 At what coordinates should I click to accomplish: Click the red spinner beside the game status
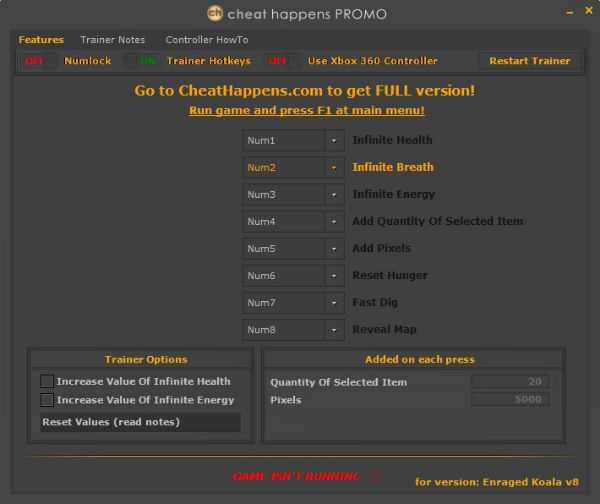click(375, 476)
